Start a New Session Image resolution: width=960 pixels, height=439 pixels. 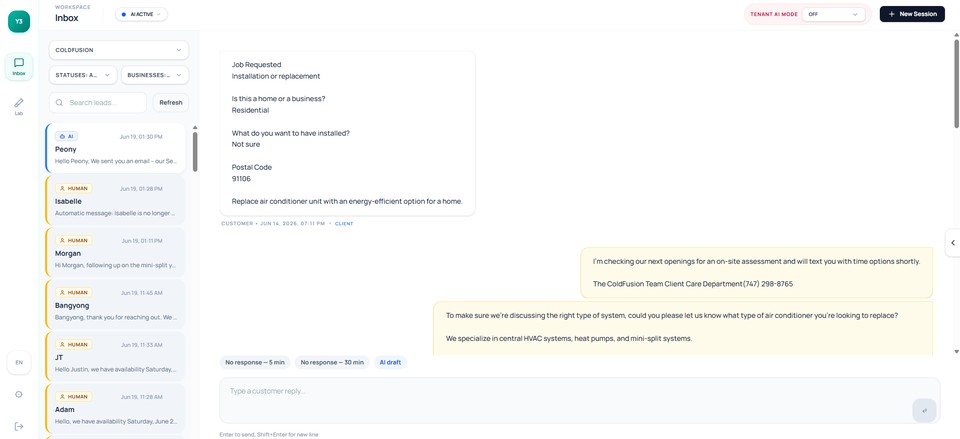click(912, 14)
